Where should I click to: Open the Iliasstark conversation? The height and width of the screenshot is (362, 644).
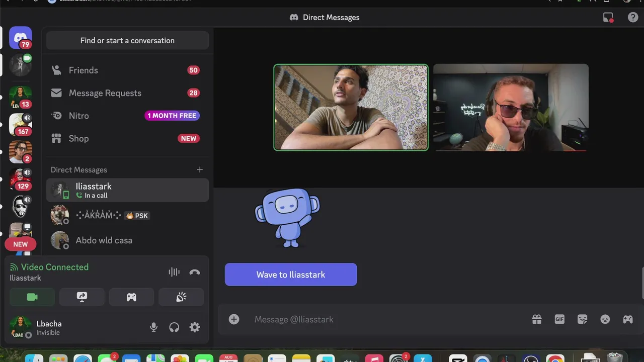pyautogui.click(x=127, y=190)
